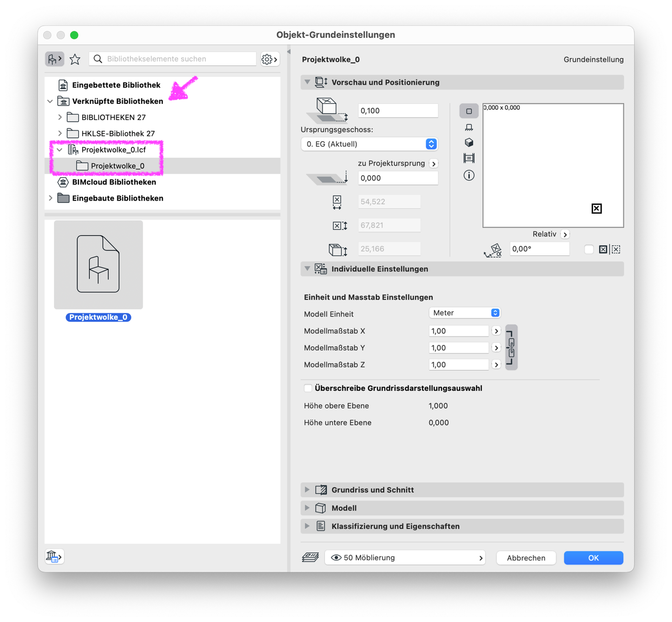Click anchor point marker in preview
Image resolution: width=672 pixels, height=622 pixels.
pyautogui.click(x=596, y=209)
